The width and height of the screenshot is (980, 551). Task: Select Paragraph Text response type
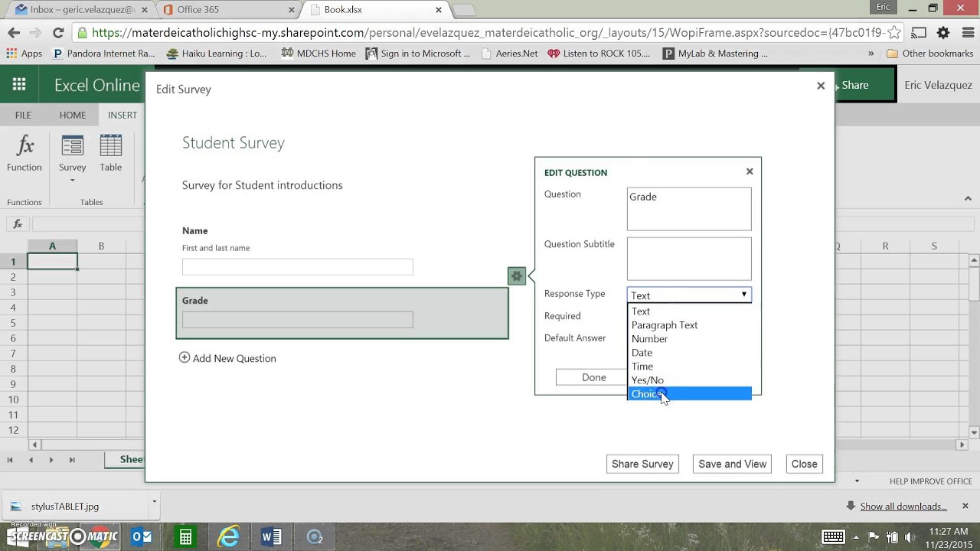689,324
